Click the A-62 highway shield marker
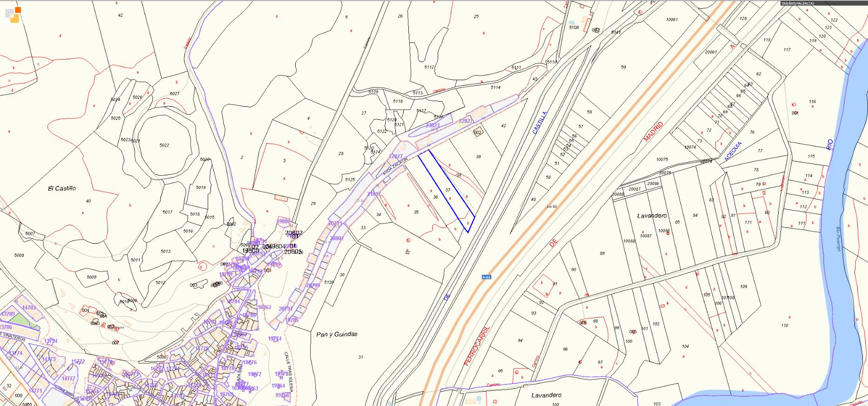The image size is (868, 406). [486, 277]
